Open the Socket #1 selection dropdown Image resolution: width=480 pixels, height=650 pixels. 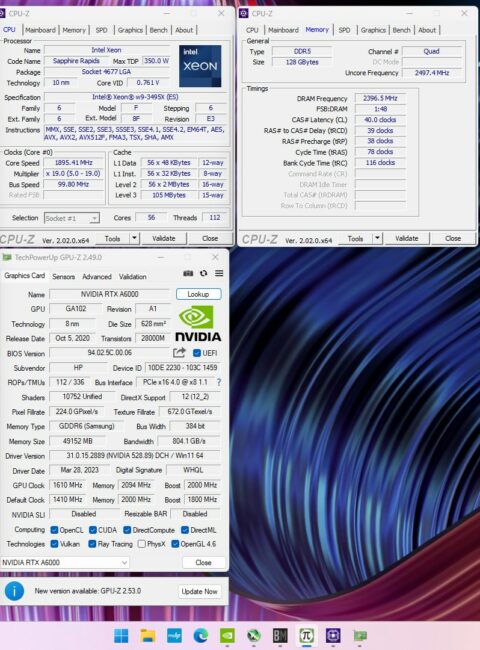[x=71, y=218]
